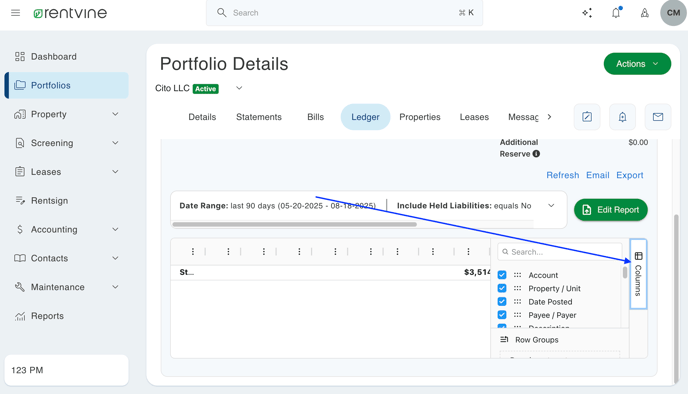This screenshot has height=394, width=688.
Task: Click the Include Held Liabilities filter
Action: point(464,205)
